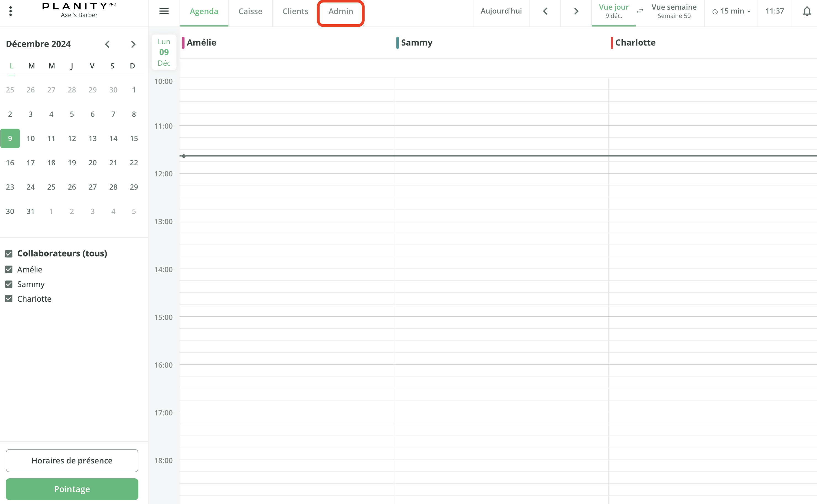Open the three-dot options menu
Viewport: 817px width, 504px height.
[11, 11]
